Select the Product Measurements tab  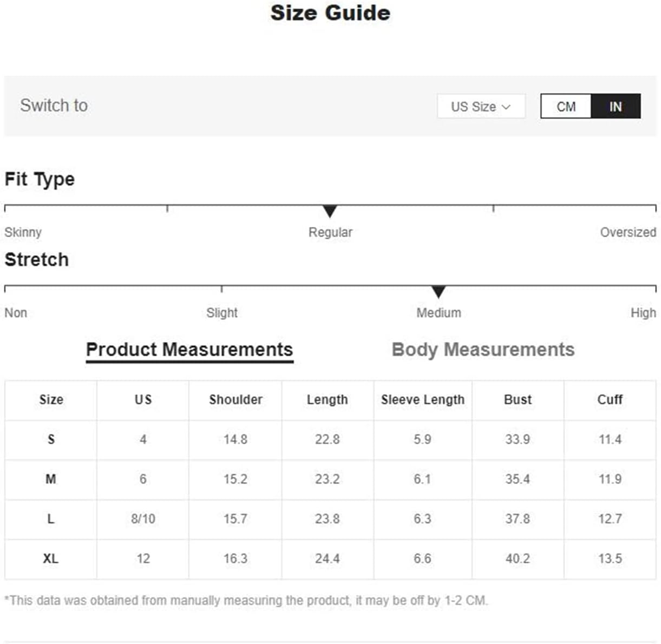tap(189, 350)
